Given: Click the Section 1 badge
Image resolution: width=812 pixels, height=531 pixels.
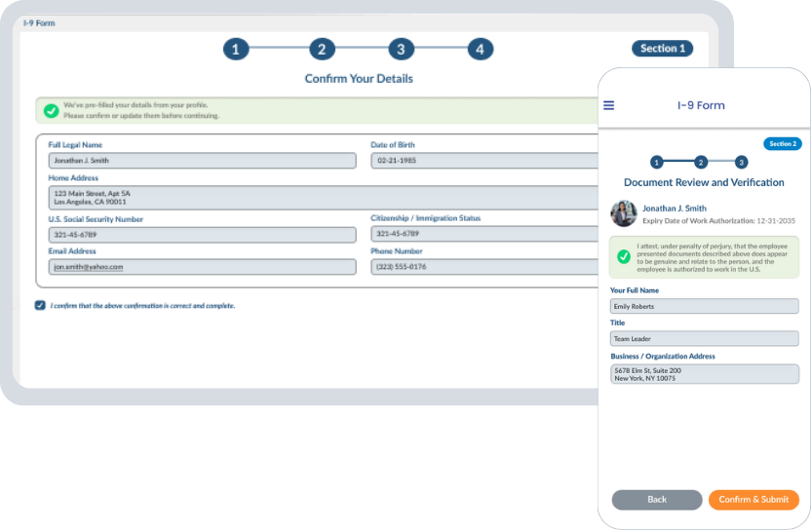Looking at the screenshot, I should (662, 48).
